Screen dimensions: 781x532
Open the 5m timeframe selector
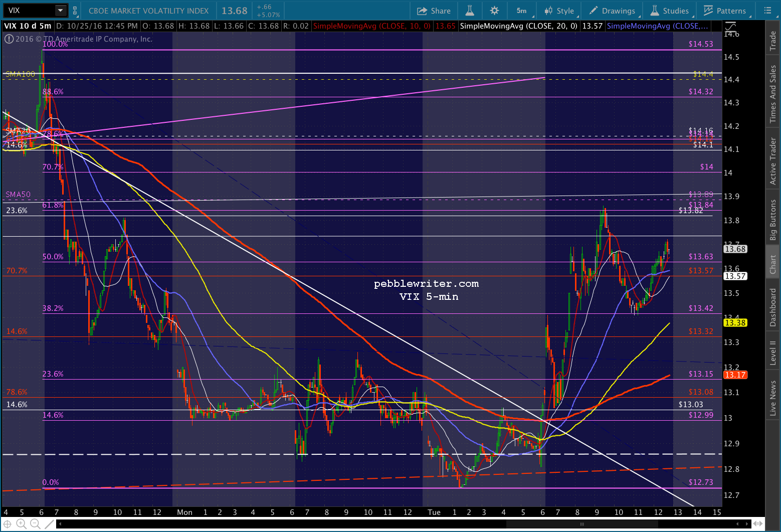pyautogui.click(x=521, y=11)
